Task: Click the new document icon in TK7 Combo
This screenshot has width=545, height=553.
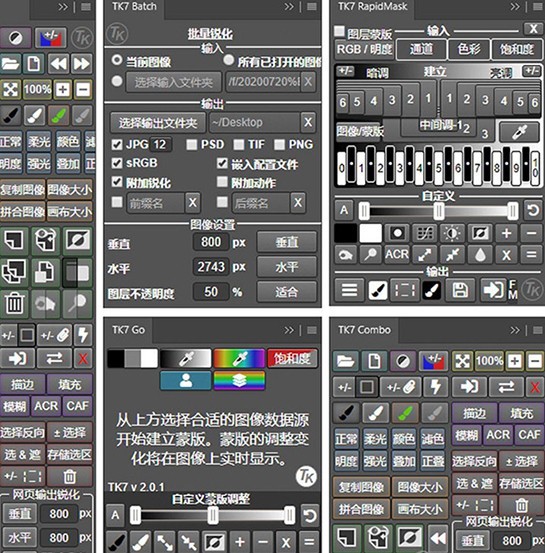Action: click(x=374, y=361)
